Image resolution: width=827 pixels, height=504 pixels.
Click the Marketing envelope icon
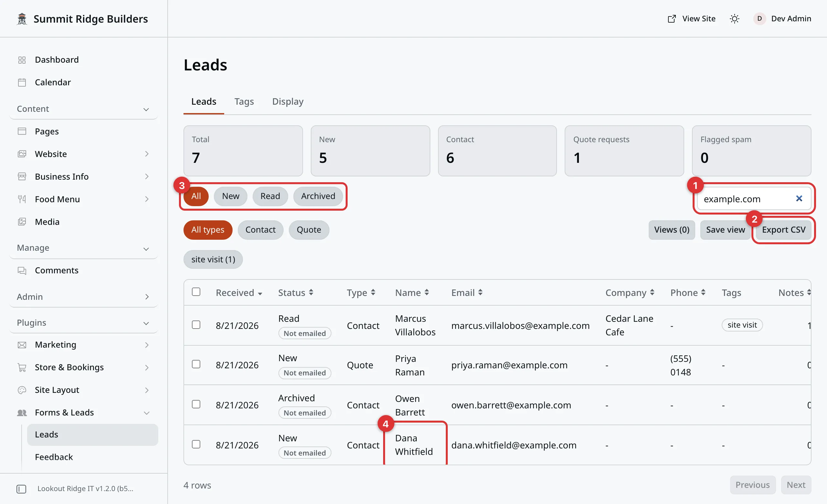22,345
